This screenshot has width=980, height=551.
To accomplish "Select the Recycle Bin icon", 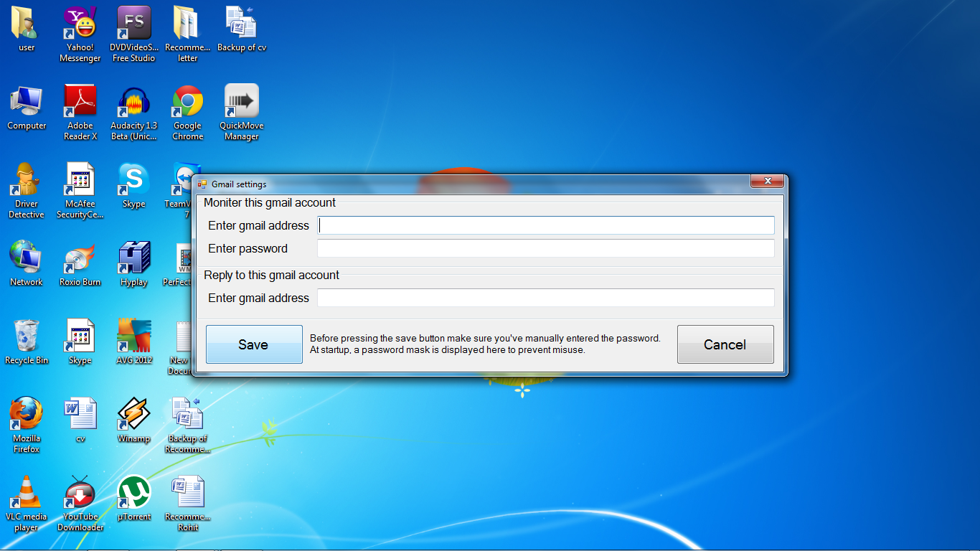I will (x=27, y=342).
